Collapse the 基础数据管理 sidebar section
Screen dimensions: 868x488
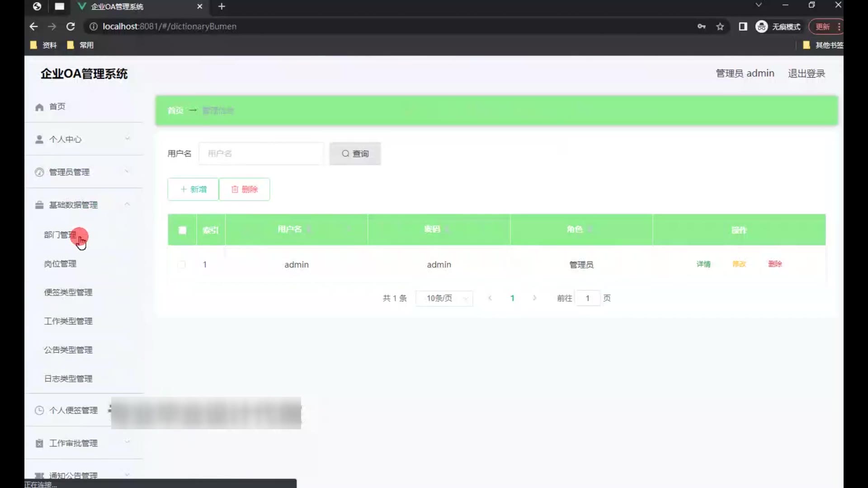[127, 205]
